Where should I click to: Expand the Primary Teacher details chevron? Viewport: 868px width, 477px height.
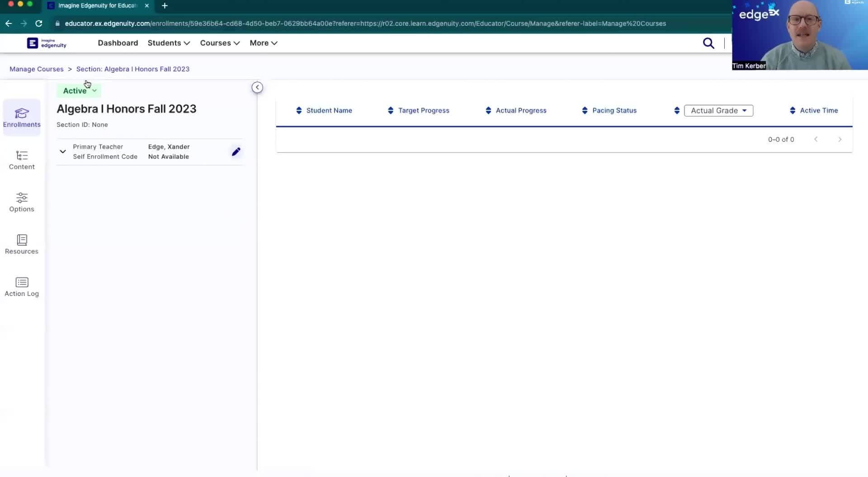point(63,152)
